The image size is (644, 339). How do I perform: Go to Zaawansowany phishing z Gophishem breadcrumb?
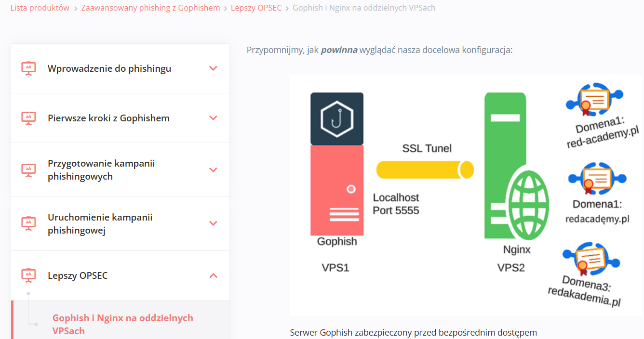150,8
